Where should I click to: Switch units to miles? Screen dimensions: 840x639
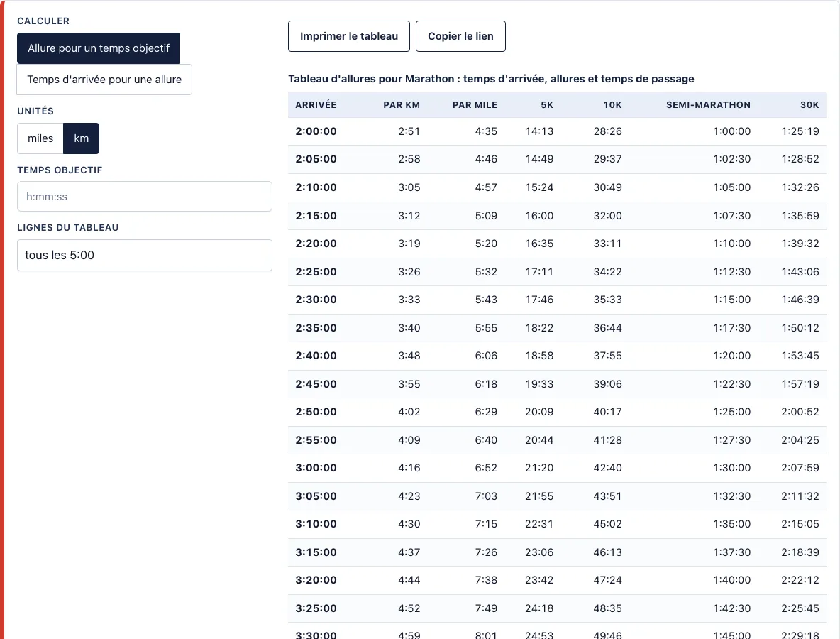click(x=40, y=138)
